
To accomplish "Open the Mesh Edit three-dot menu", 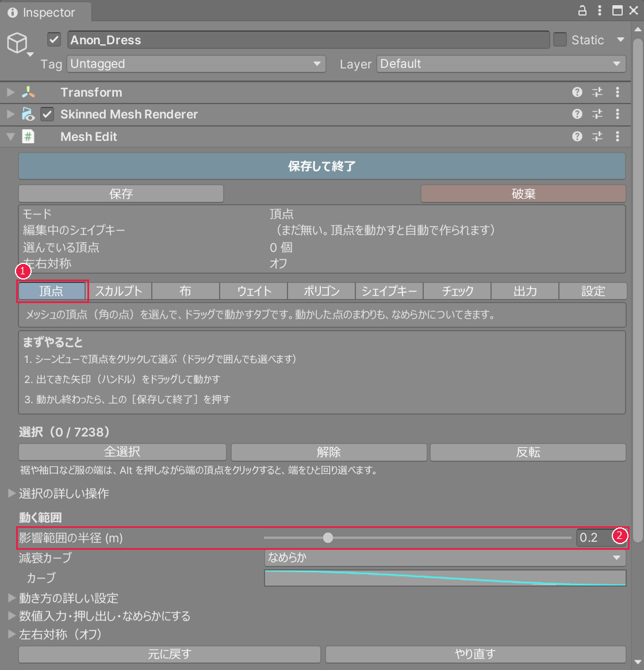I will (618, 136).
